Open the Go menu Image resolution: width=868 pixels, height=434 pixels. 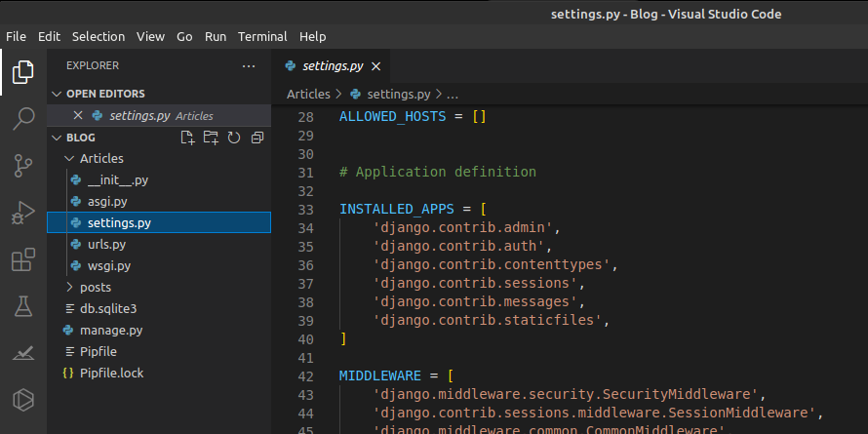[x=184, y=36]
